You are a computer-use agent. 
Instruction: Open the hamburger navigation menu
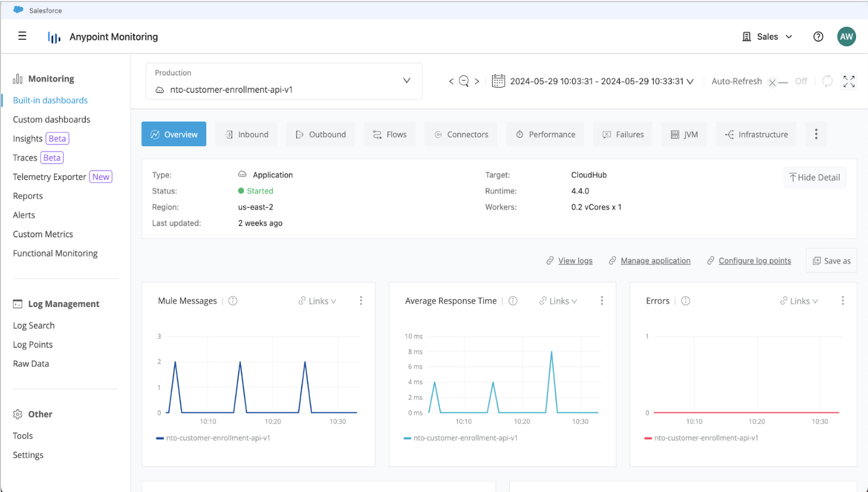tap(22, 36)
